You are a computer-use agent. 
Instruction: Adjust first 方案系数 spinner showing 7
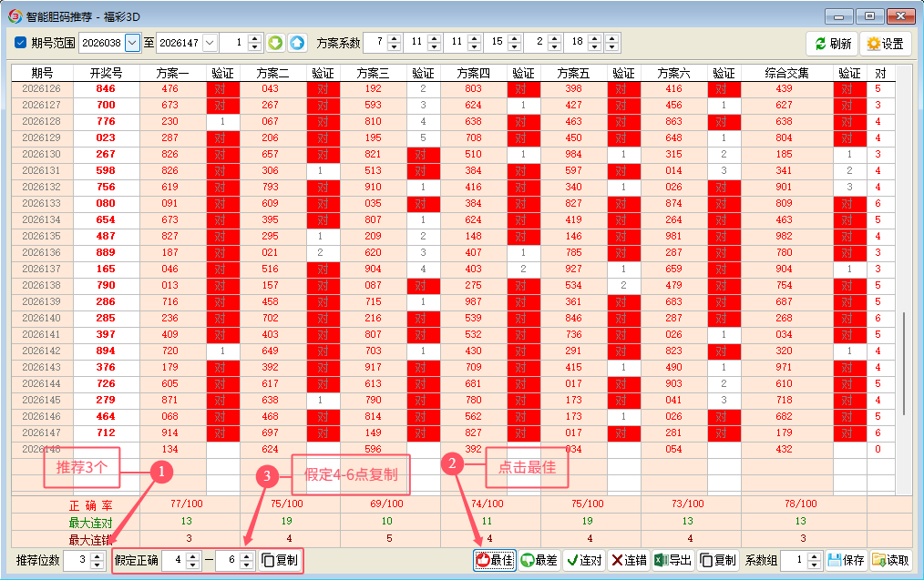395,43
